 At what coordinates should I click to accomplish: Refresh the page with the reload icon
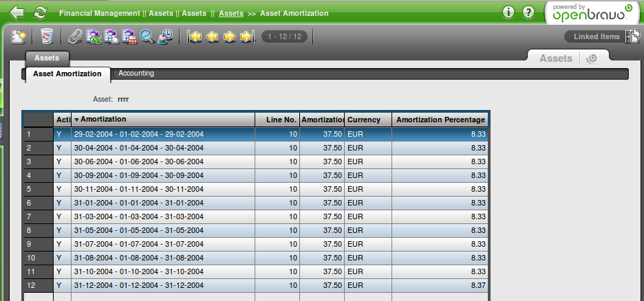(x=40, y=12)
